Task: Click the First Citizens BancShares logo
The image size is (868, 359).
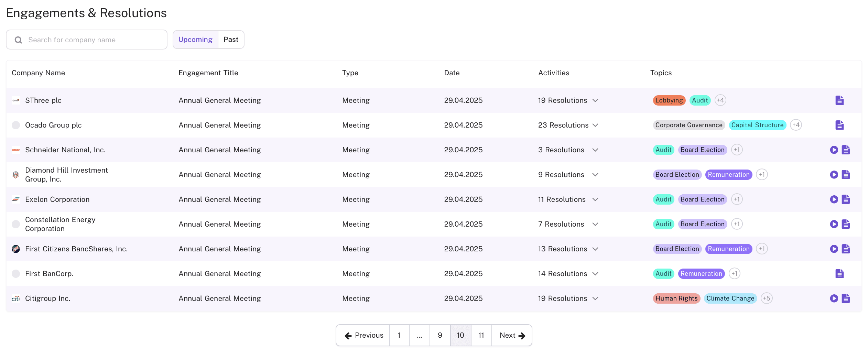Action: [x=16, y=249]
